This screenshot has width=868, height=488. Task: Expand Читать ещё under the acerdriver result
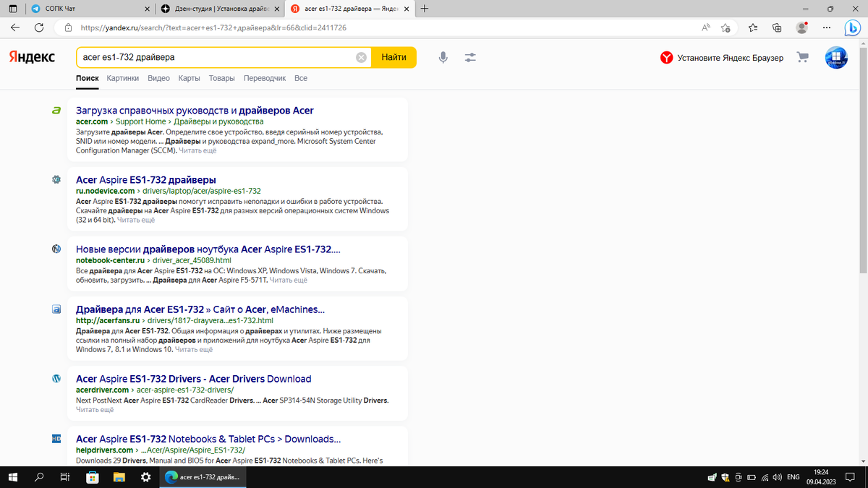click(x=95, y=410)
